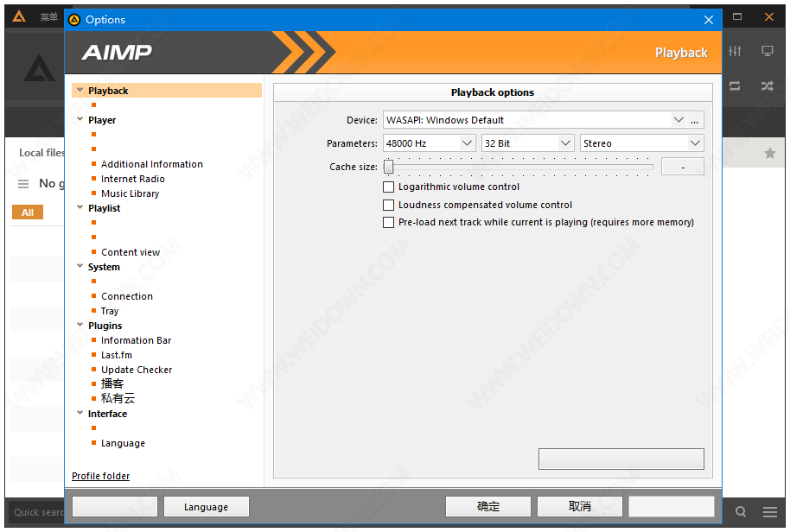Cancel with the 取消 button
Image resolution: width=790 pixels, height=532 pixels.
(579, 506)
